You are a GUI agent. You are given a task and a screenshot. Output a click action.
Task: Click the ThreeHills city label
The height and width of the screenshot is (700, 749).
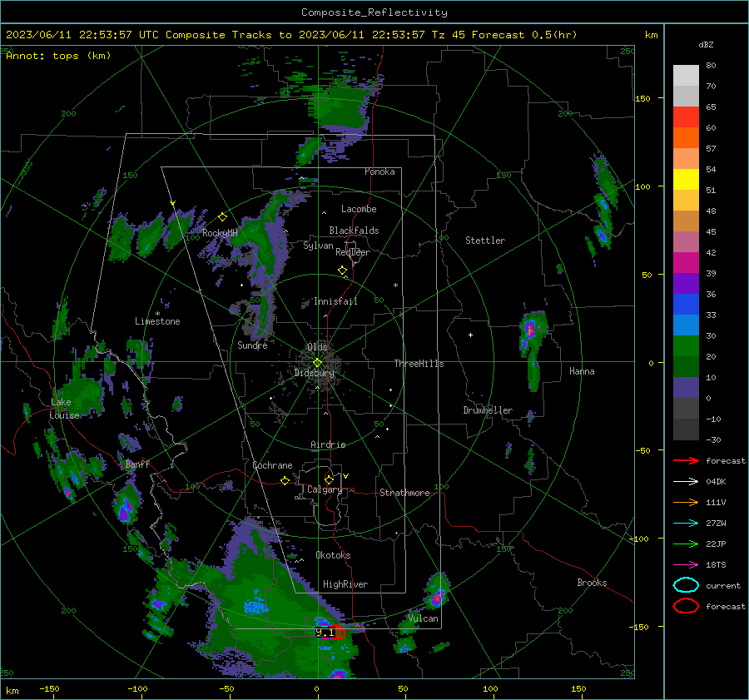click(419, 364)
